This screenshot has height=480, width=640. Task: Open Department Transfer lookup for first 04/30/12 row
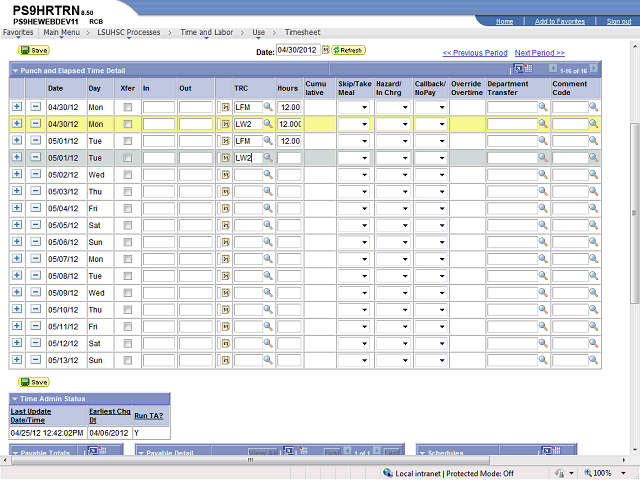point(543,106)
